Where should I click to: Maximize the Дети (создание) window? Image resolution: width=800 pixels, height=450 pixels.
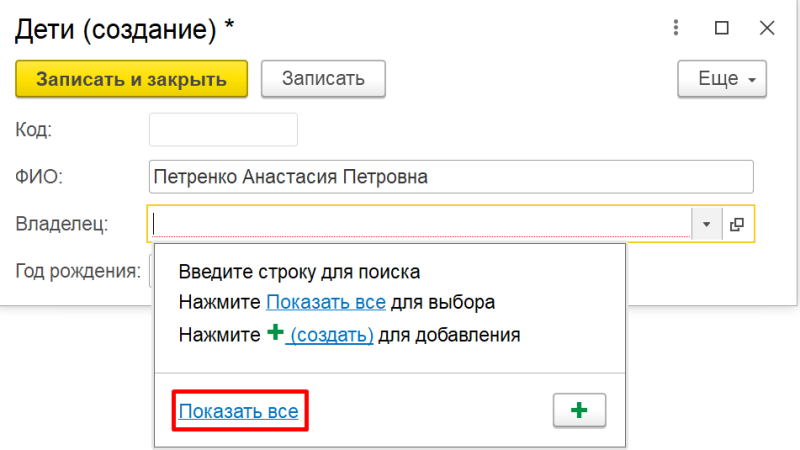tap(721, 28)
